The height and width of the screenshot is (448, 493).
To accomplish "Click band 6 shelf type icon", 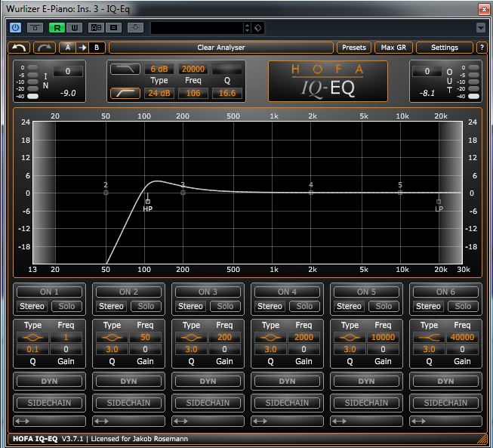I will [429, 337].
